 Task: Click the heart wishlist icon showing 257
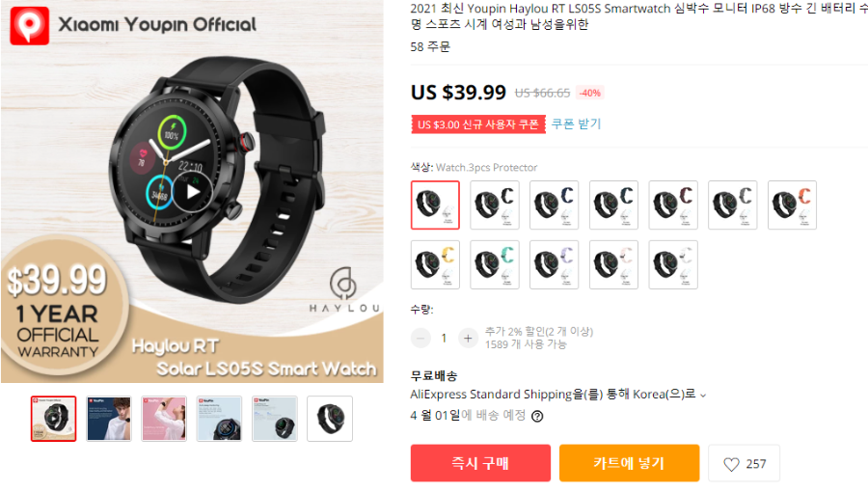744,463
